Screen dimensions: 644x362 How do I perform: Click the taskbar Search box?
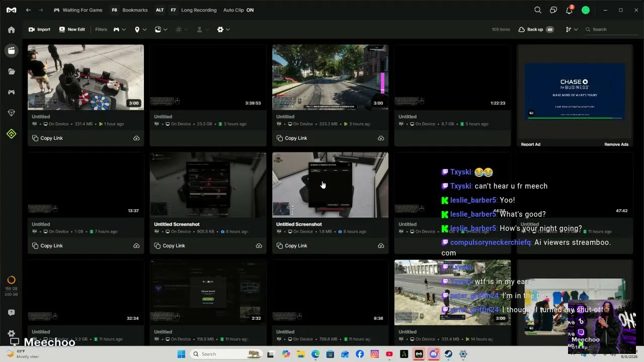click(227, 354)
